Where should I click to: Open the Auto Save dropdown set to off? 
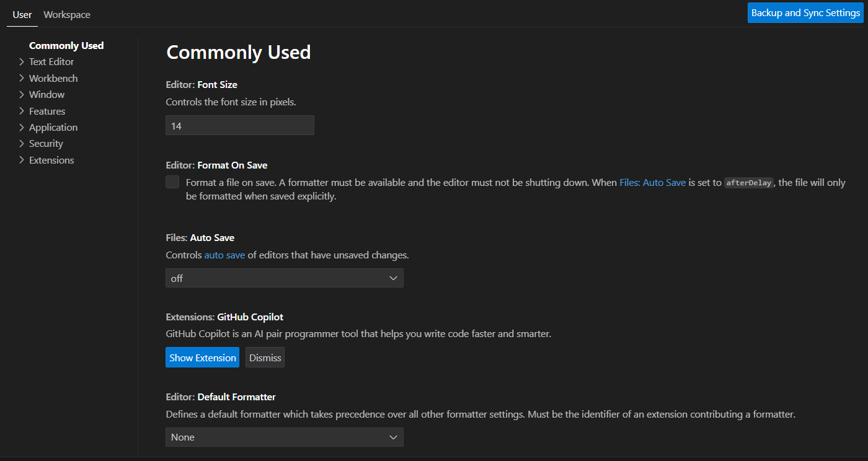285,278
